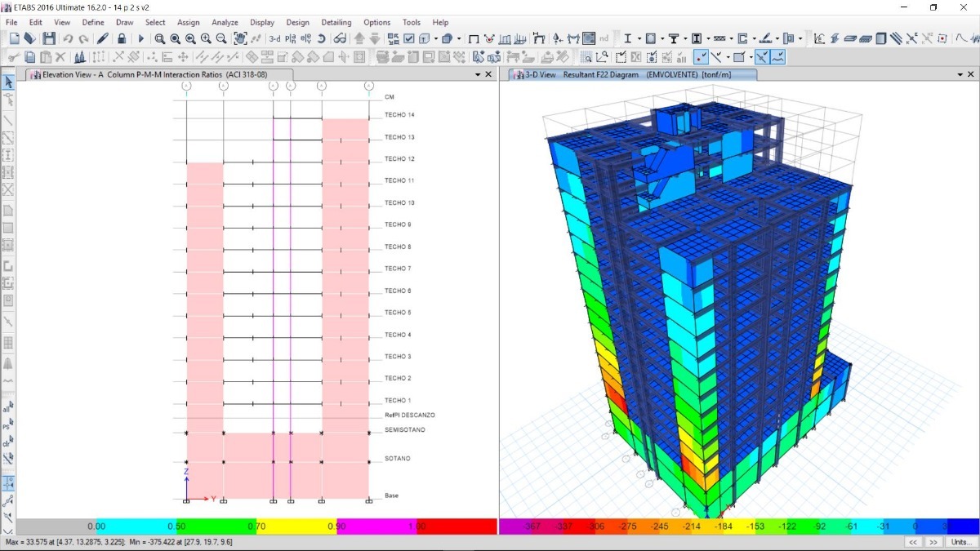The height and width of the screenshot is (551, 980).
Task: Expand the I-beam frame design dropdown arrow
Action: (638, 38)
